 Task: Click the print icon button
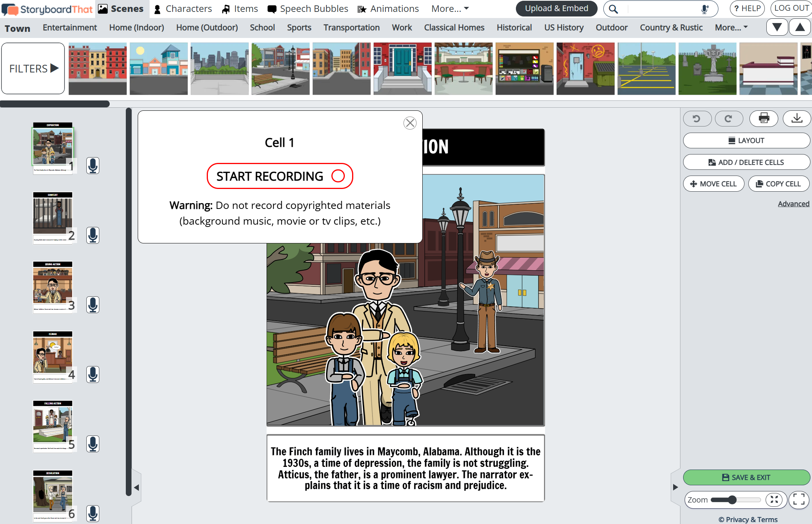coord(764,118)
